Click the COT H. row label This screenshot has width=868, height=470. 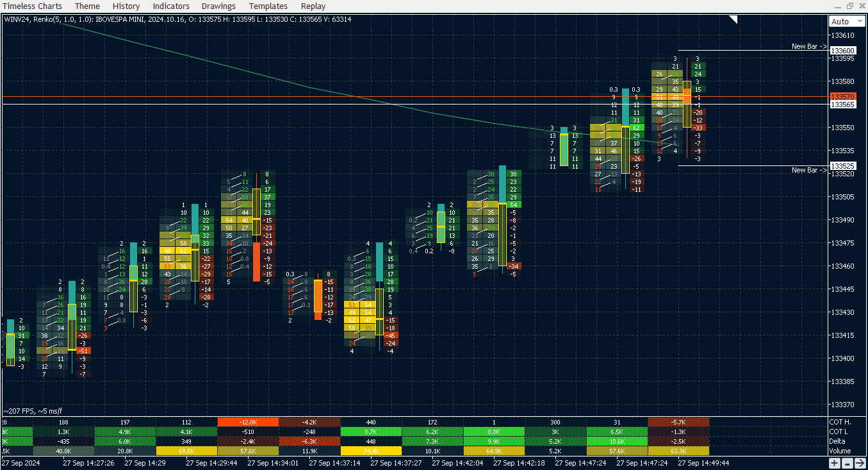[x=840, y=422]
